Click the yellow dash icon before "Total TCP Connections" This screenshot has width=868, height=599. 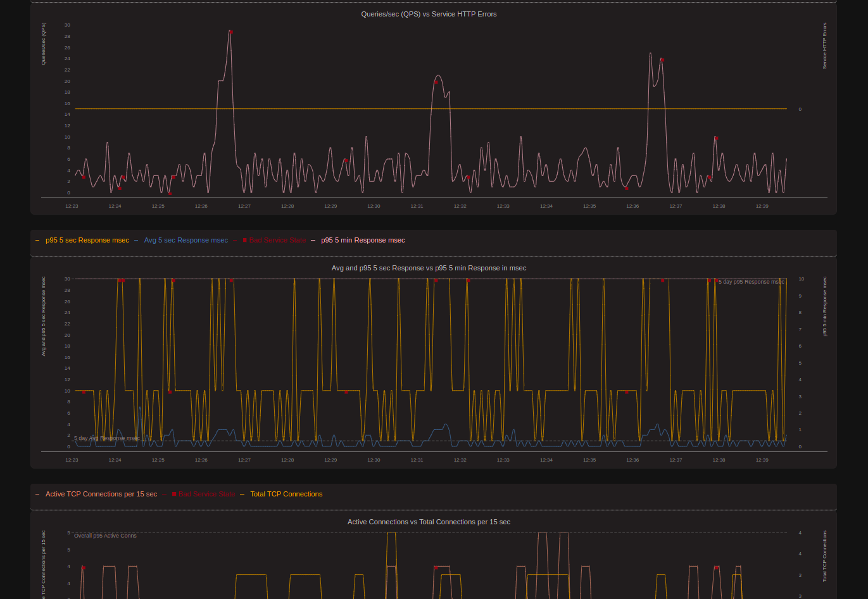[241, 494]
